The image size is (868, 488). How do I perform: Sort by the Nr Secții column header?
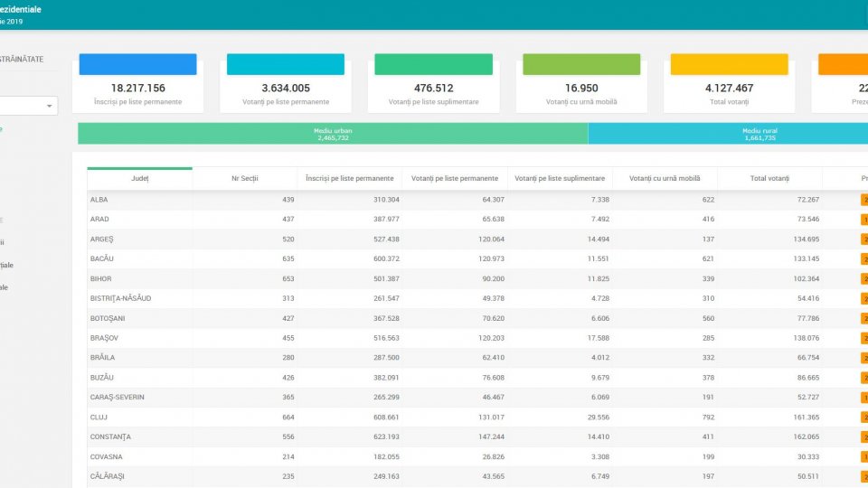click(244, 179)
